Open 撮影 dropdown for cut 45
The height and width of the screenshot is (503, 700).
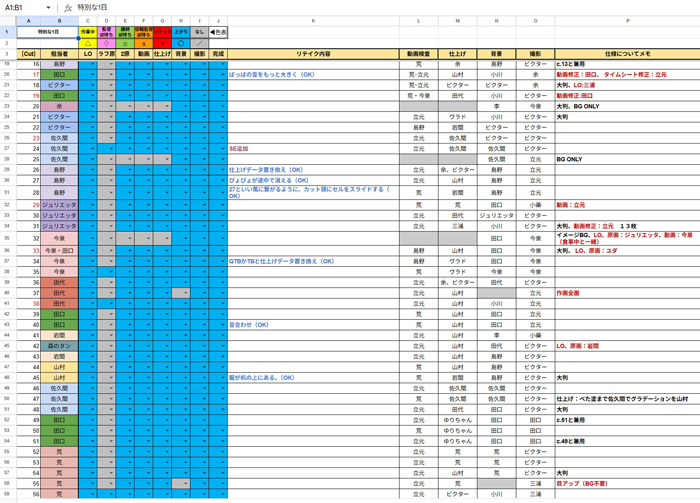click(204, 378)
